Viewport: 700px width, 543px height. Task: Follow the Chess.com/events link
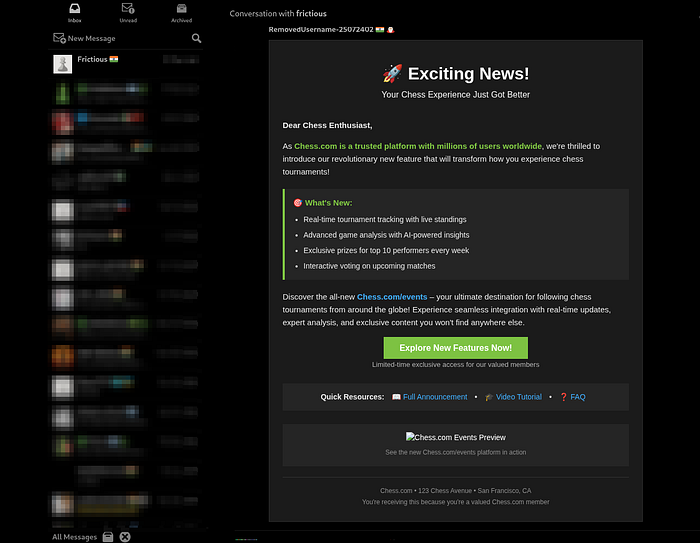pyautogui.click(x=392, y=297)
